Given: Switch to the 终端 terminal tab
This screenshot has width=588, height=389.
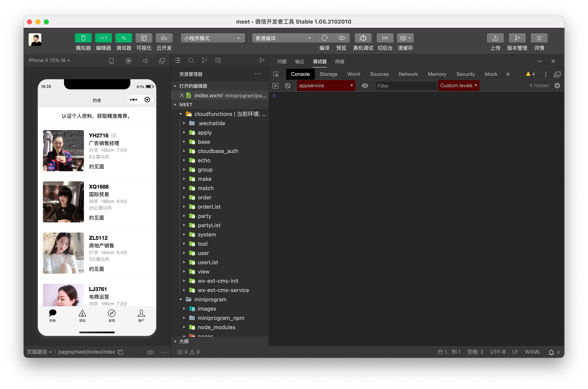Looking at the screenshot, I should pyautogui.click(x=339, y=61).
